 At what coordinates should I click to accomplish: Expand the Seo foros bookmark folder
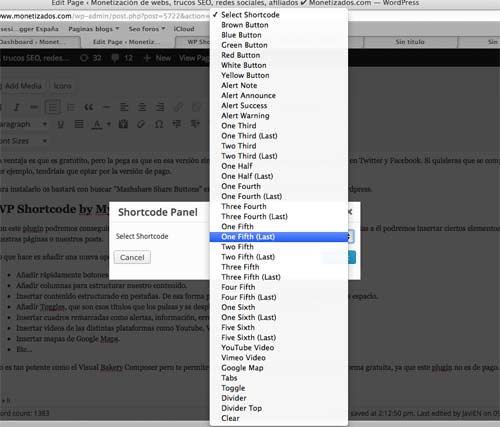147,29
